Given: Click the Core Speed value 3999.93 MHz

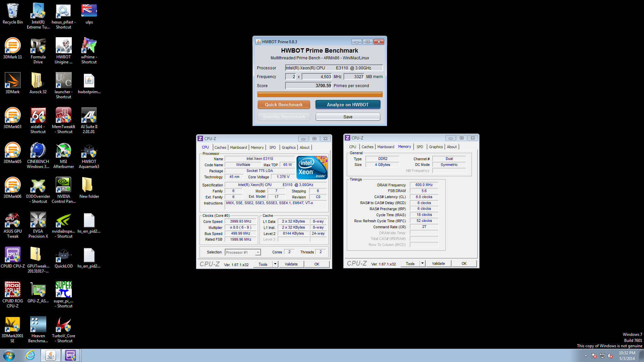Looking at the screenshot, I should pyautogui.click(x=240, y=222).
